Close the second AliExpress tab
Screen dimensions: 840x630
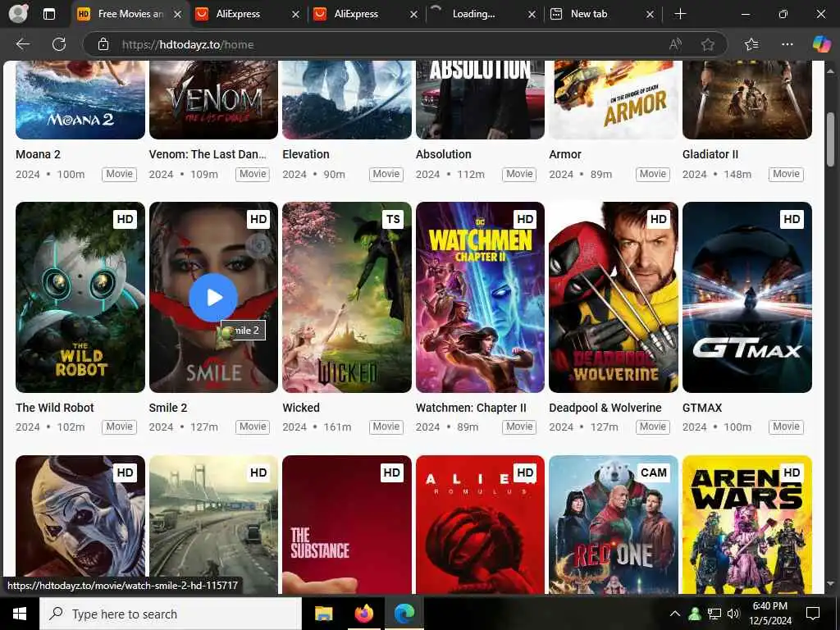[x=413, y=15]
